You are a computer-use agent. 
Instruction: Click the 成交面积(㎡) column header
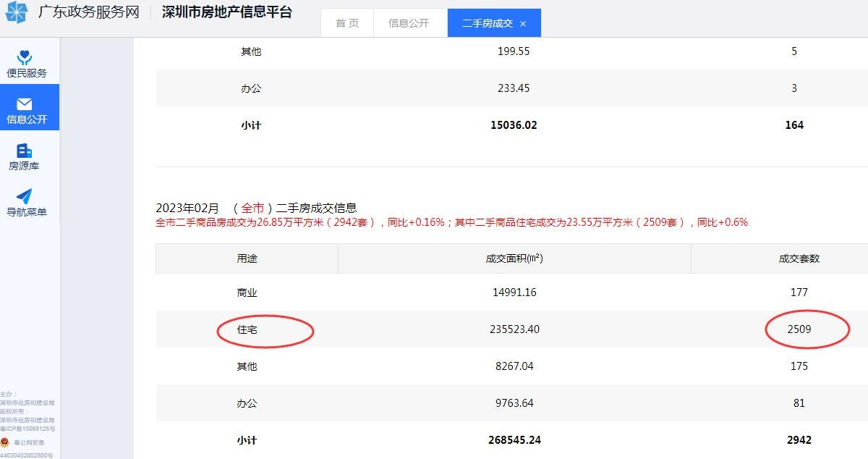[x=514, y=258]
